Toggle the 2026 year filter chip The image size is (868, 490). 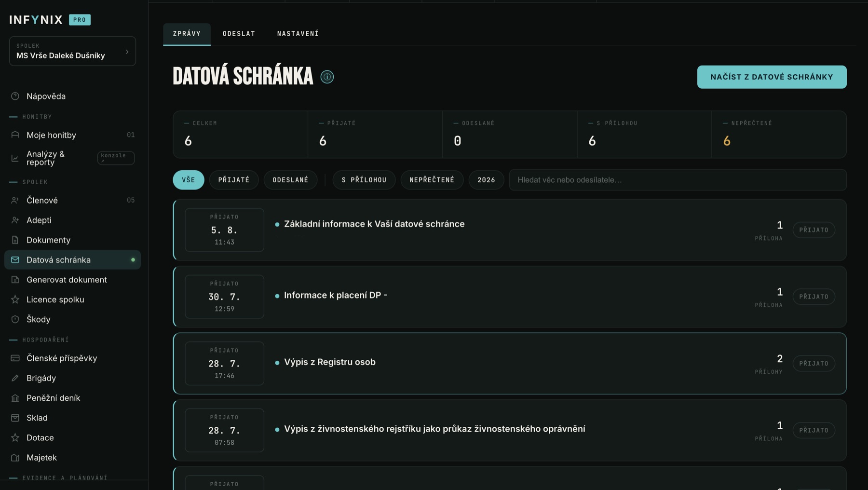click(x=486, y=180)
